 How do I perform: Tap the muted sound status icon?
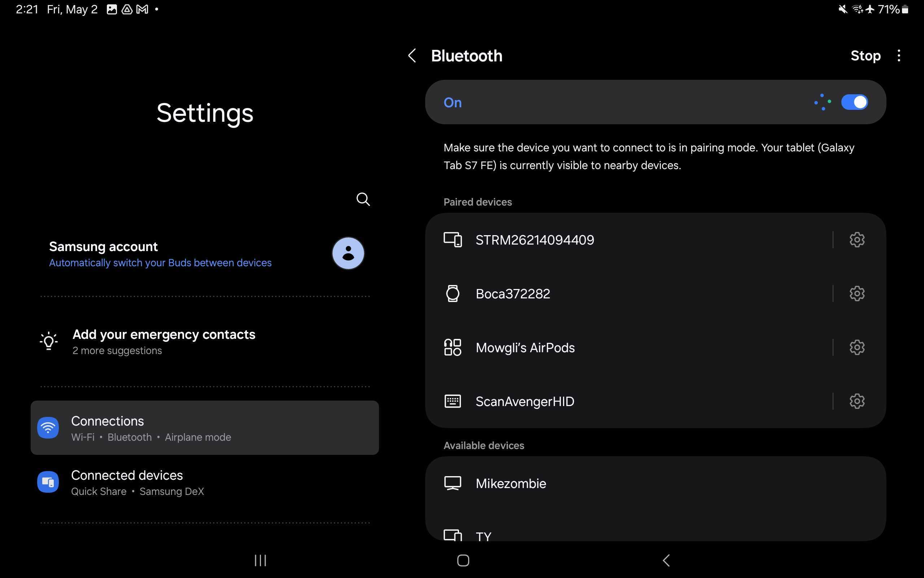click(843, 9)
